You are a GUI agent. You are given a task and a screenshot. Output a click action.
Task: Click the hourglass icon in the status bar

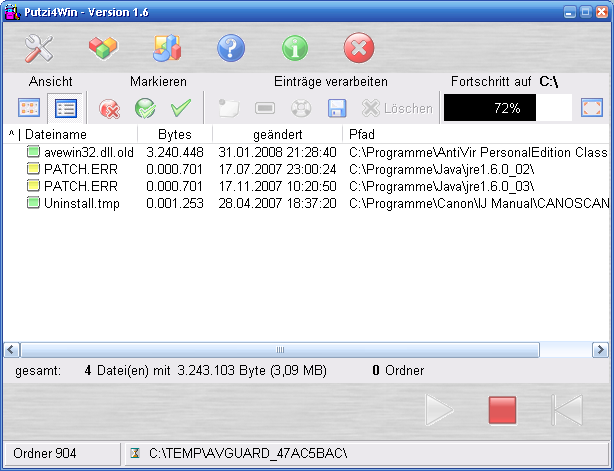click(135, 453)
